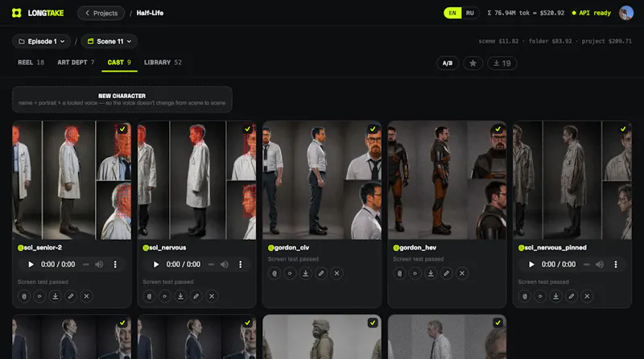Mute the sci_nervous voice sample

point(225,265)
